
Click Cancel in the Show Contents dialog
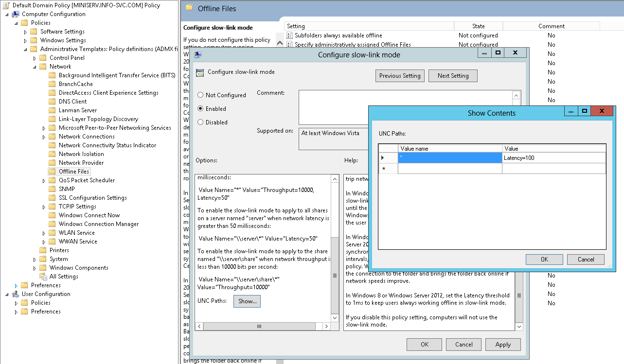pyautogui.click(x=586, y=260)
